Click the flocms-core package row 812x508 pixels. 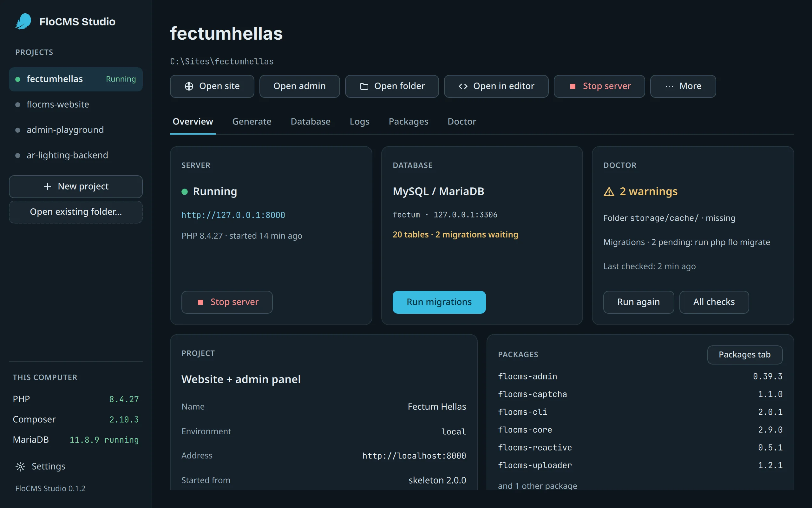[640, 430]
